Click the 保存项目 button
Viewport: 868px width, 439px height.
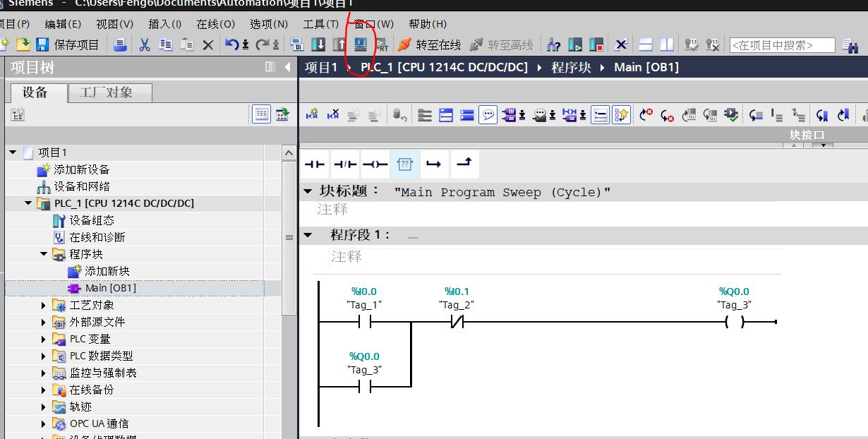pos(68,44)
